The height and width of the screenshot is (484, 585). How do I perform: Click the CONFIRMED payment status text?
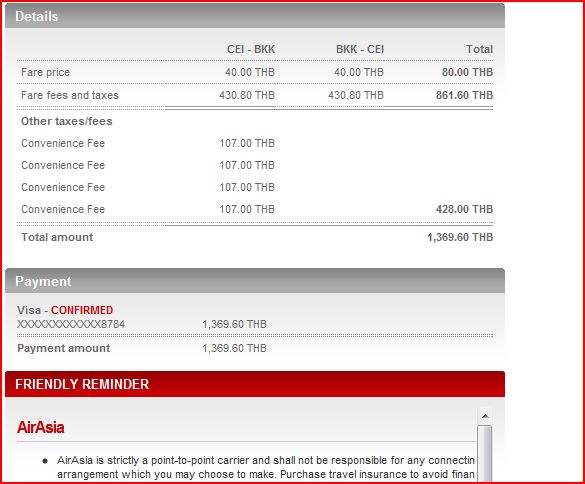[x=82, y=310]
